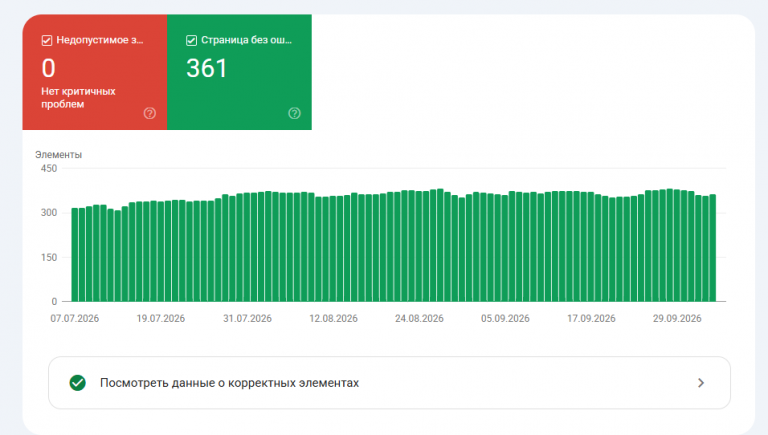Click the date label '12.08.2026'

(334, 318)
